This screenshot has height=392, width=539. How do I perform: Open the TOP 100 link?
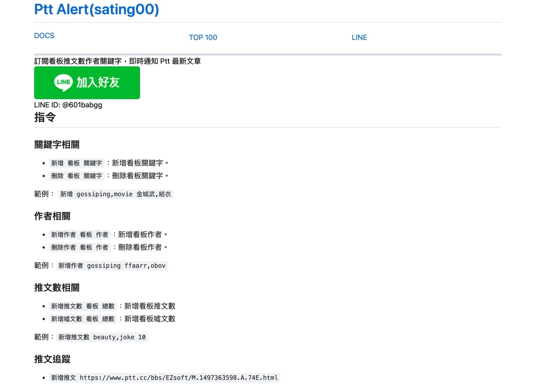click(203, 37)
